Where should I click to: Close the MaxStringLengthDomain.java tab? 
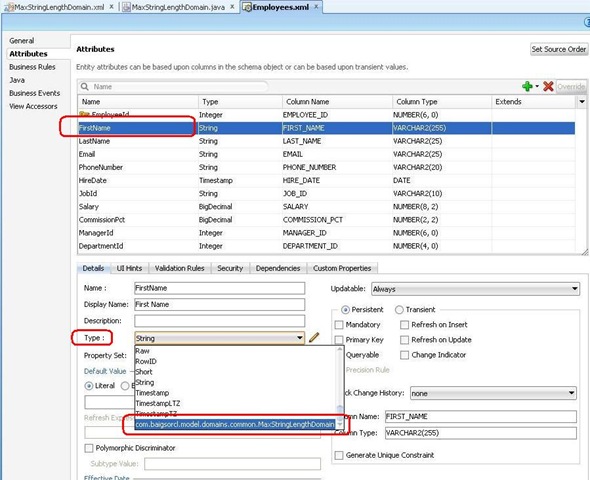pyautogui.click(x=232, y=7)
